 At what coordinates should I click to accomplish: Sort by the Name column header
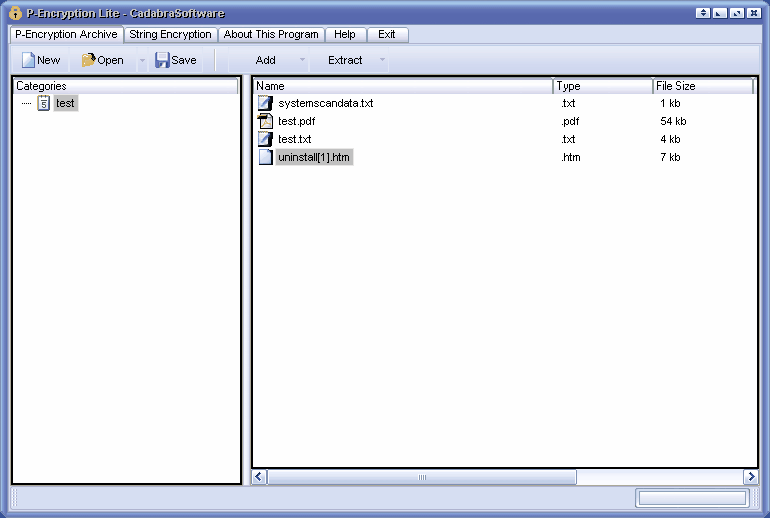pos(403,86)
